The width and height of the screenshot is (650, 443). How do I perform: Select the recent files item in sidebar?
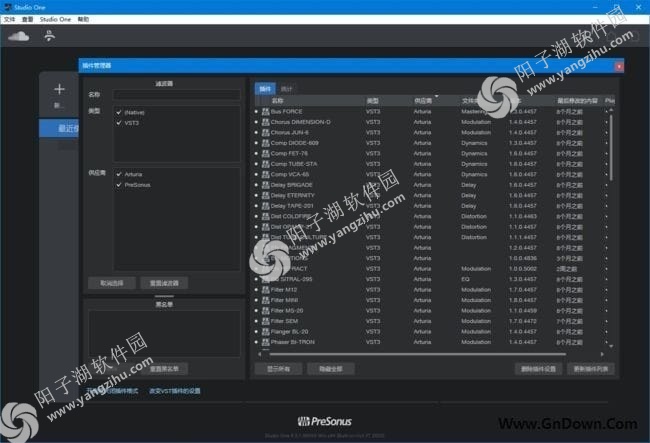tap(59, 128)
